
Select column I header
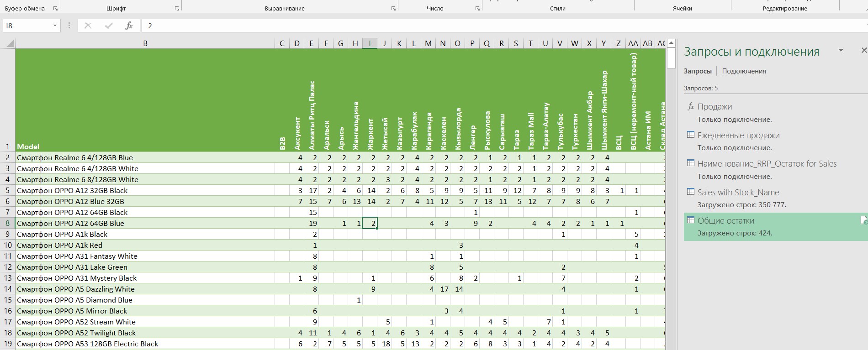point(370,44)
